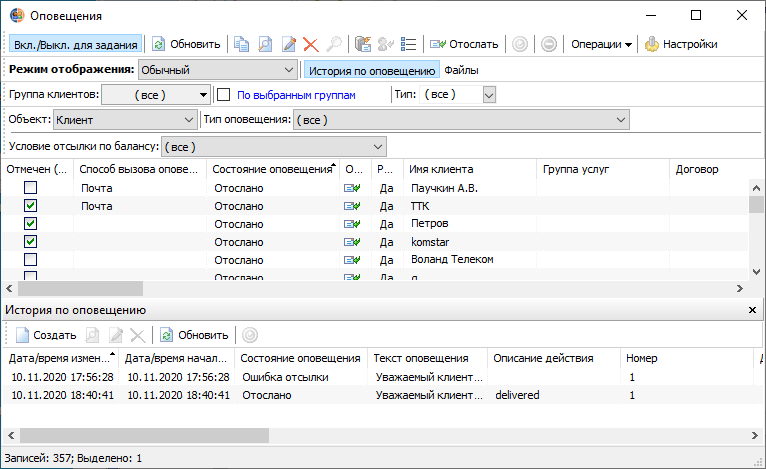
Task: Click the view record icon in the top toolbar
Action: 265,44
